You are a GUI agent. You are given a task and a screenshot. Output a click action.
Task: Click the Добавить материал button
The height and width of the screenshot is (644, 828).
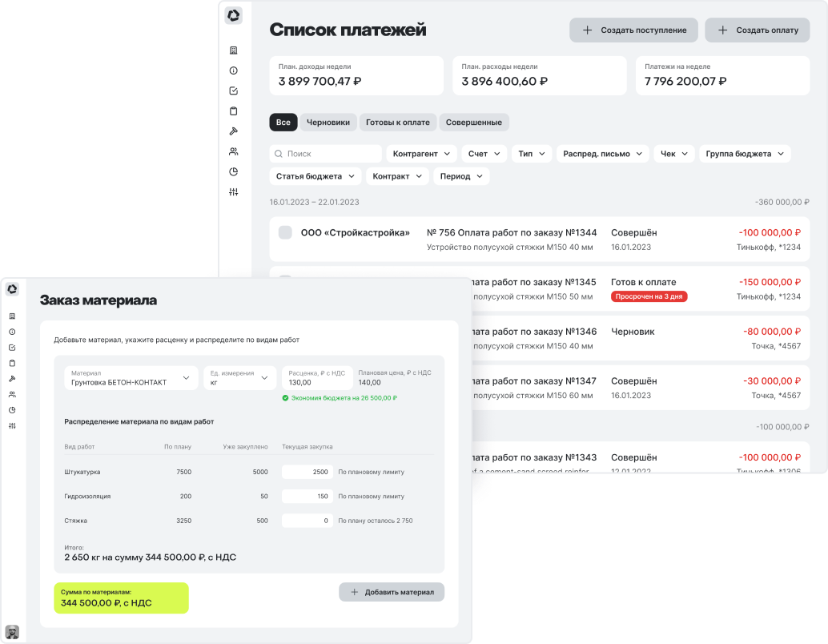tap(392, 592)
